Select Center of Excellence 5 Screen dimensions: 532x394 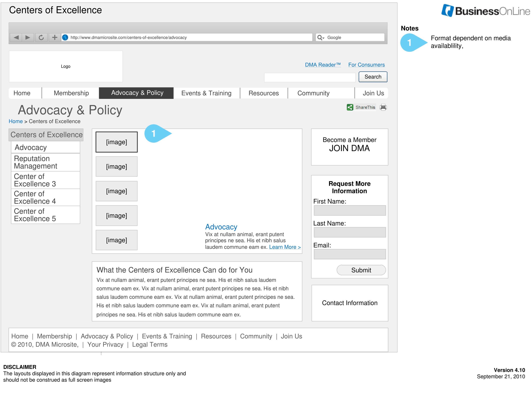46,215
